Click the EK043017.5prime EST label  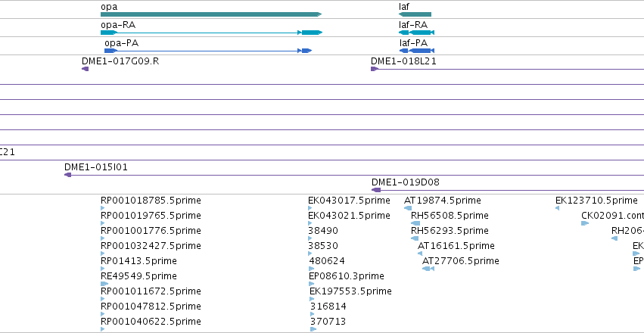point(349,201)
